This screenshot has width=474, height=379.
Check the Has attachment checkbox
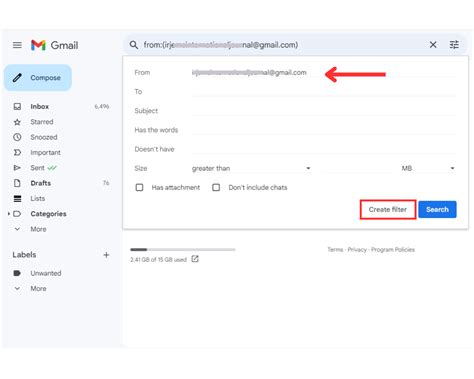coord(139,187)
